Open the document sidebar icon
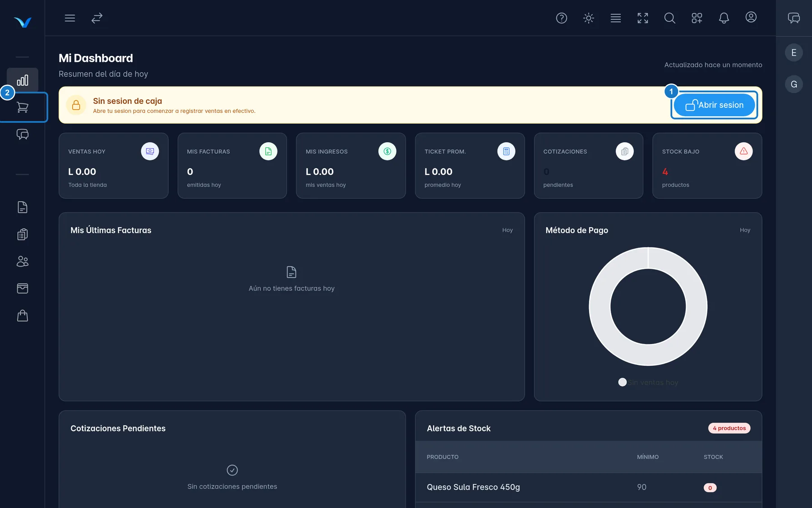This screenshot has height=508, width=812. (x=23, y=207)
